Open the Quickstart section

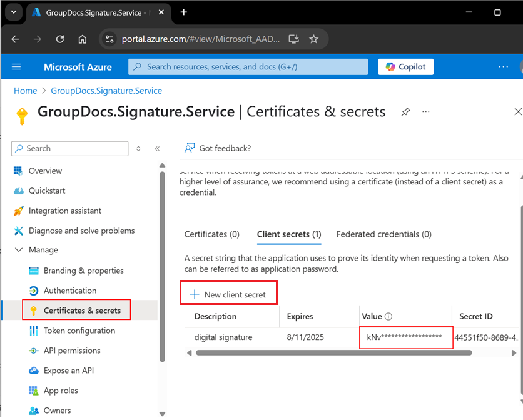[x=45, y=190]
